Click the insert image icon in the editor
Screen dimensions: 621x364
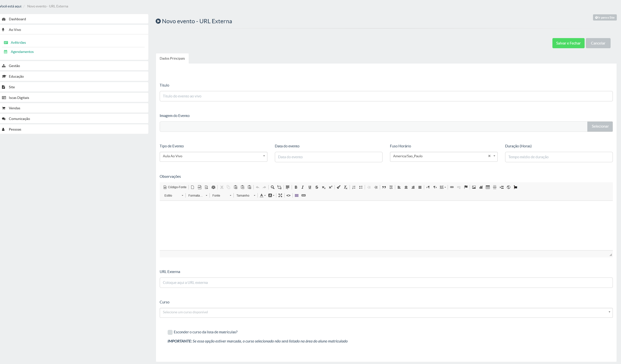coord(474,187)
